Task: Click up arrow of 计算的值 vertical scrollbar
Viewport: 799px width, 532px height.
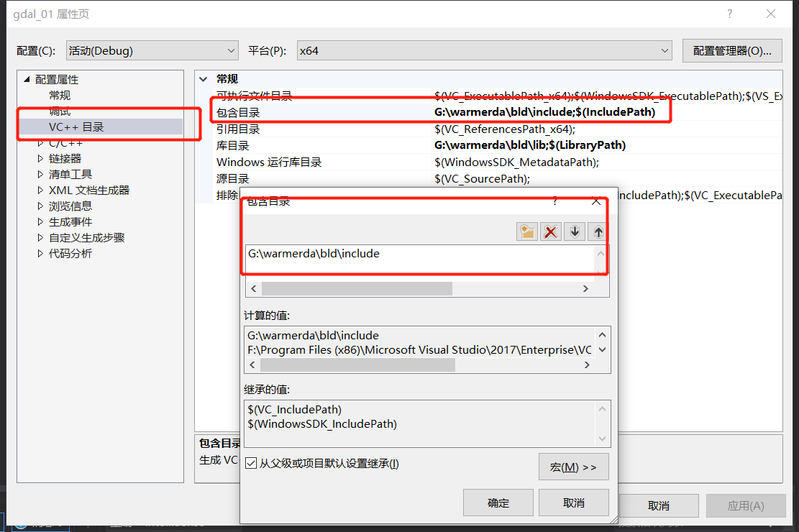Action: click(x=603, y=335)
